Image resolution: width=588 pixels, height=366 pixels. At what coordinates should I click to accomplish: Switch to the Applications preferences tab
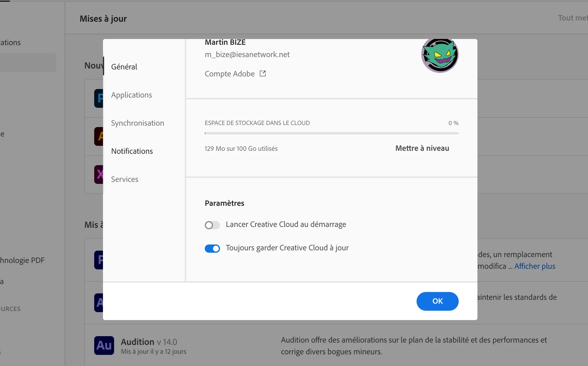point(131,95)
